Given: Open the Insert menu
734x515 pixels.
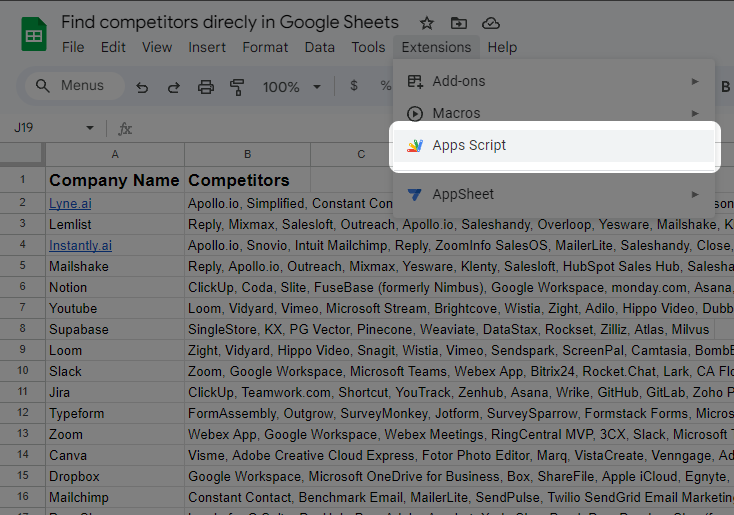Looking at the screenshot, I should [207, 47].
